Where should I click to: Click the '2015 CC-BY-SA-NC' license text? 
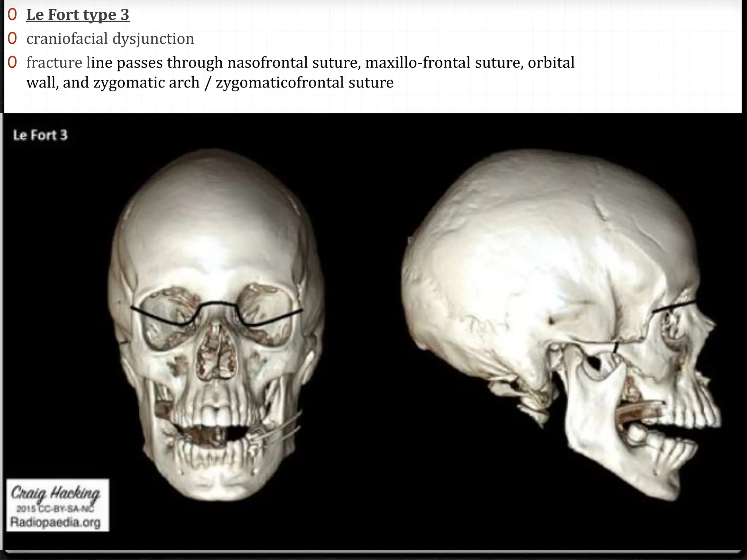[x=55, y=509]
